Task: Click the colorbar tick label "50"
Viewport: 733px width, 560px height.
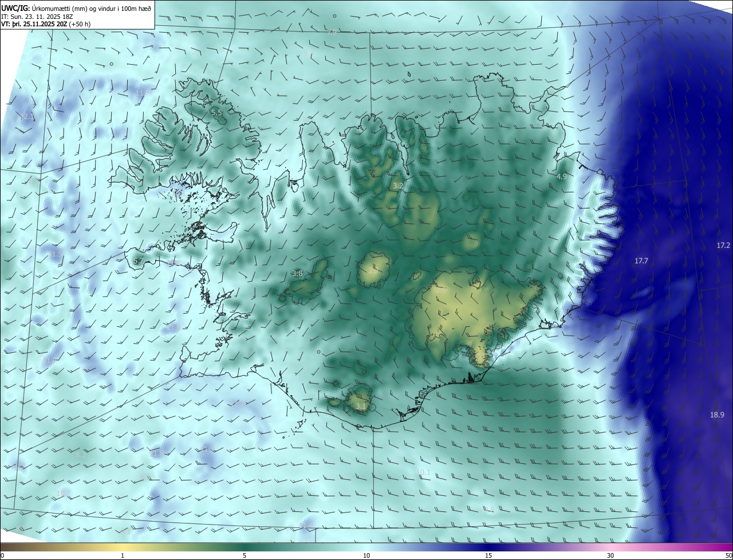Action: (728, 555)
